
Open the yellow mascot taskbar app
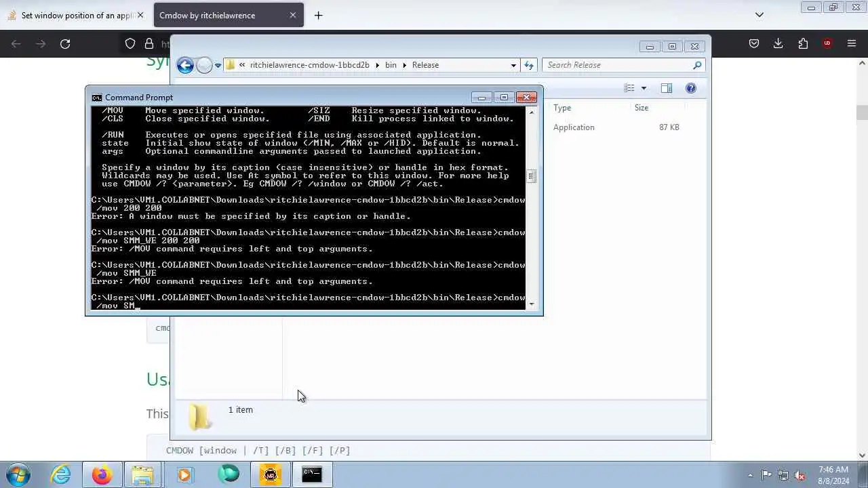pos(271,474)
